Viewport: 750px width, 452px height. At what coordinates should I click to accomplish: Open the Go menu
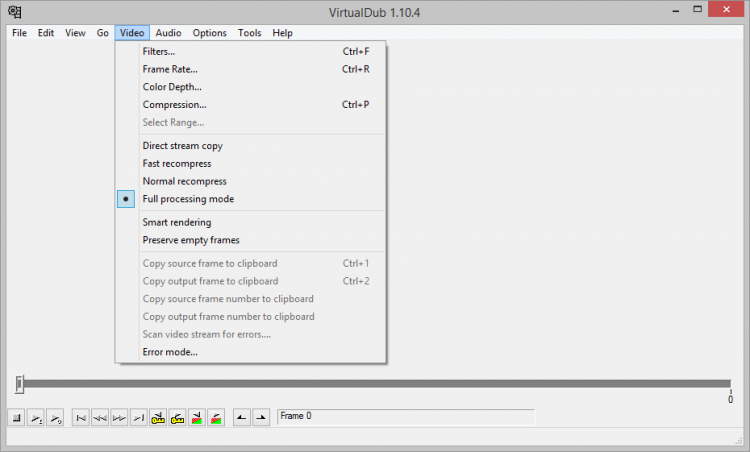tap(102, 33)
